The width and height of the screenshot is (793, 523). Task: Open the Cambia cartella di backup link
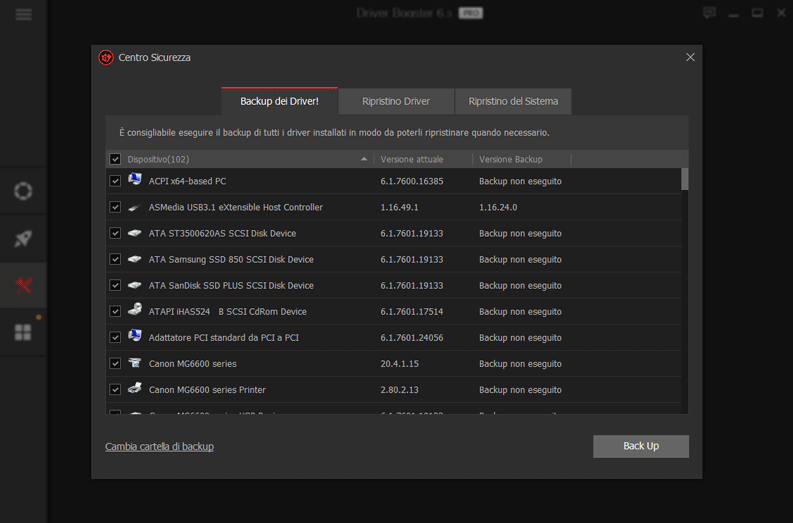pyautogui.click(x=159, y=447)
